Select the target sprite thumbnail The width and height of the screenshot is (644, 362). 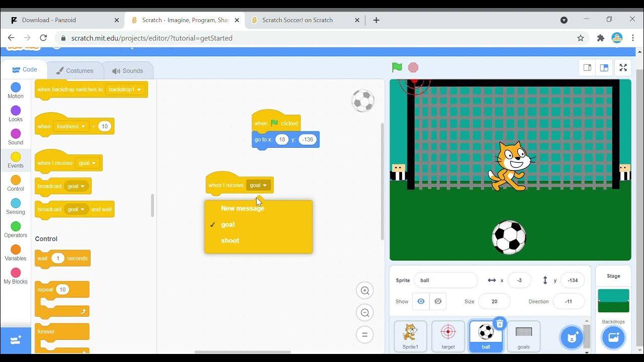(x=448, y=336)
